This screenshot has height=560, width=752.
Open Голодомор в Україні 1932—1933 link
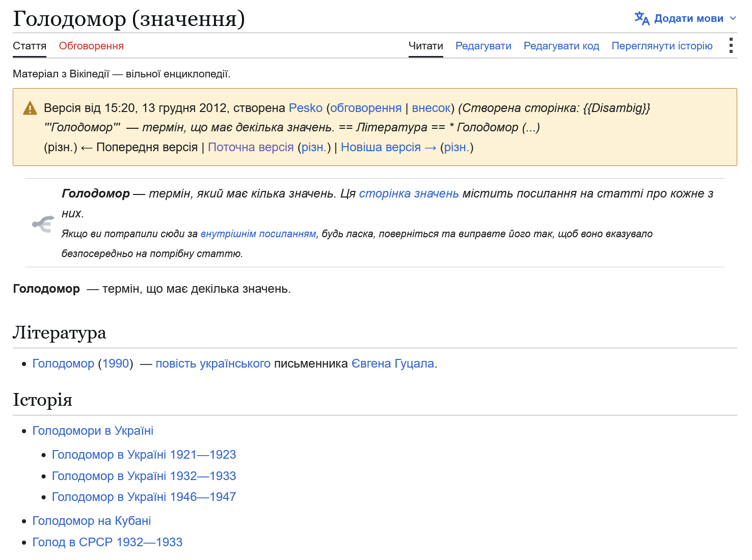144,476
